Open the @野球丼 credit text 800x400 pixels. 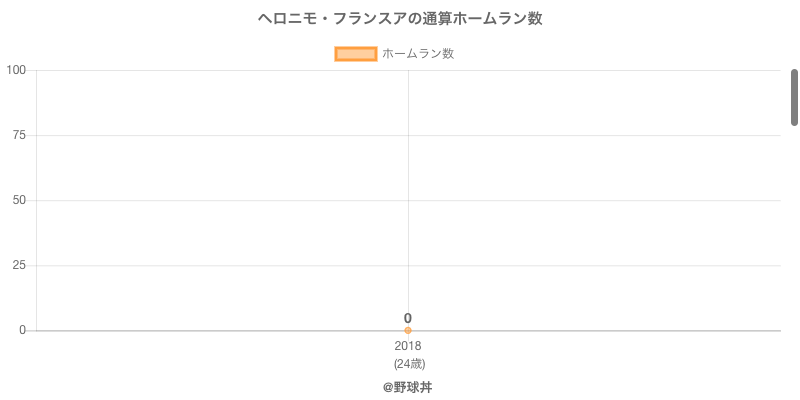coord(408,388)
